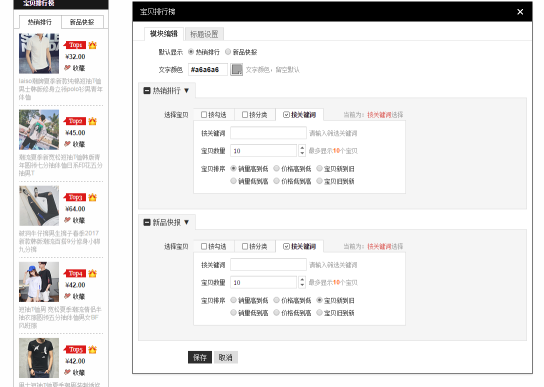Click the heart 收藏 icon under ¥32.00
The image size is (544, 387).
[x=67, y=68]
